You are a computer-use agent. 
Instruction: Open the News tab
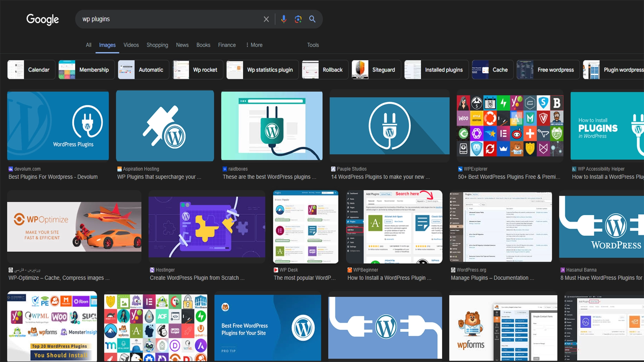tap(182, 45)
